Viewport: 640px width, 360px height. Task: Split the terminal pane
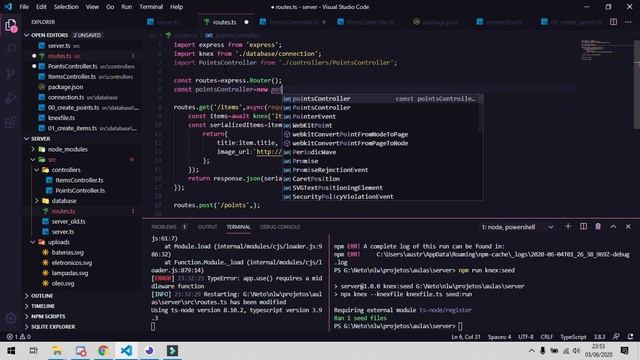coord(583,227)
